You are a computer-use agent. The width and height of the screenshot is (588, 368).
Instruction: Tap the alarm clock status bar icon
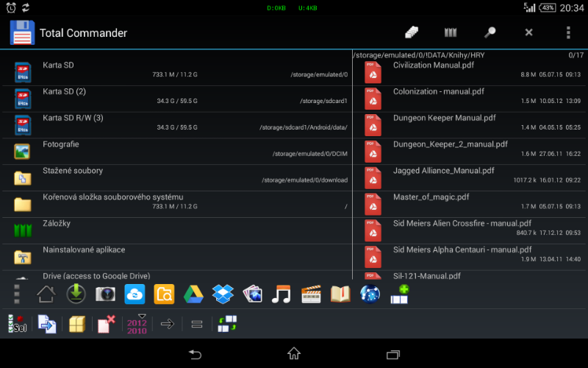[11, 7]
